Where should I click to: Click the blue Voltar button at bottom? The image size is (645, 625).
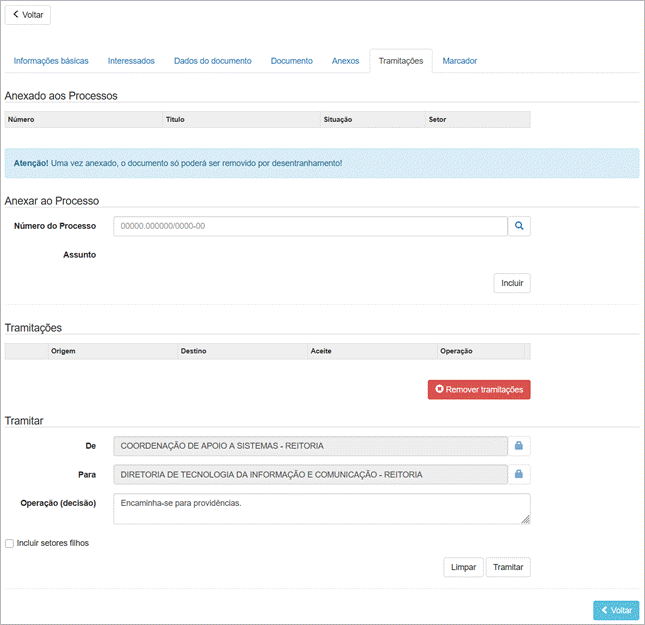click(x=615, y=610)
